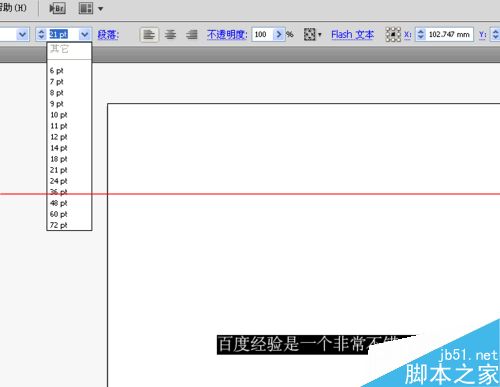Open the X coordinate link

click(x=408, y=34)
